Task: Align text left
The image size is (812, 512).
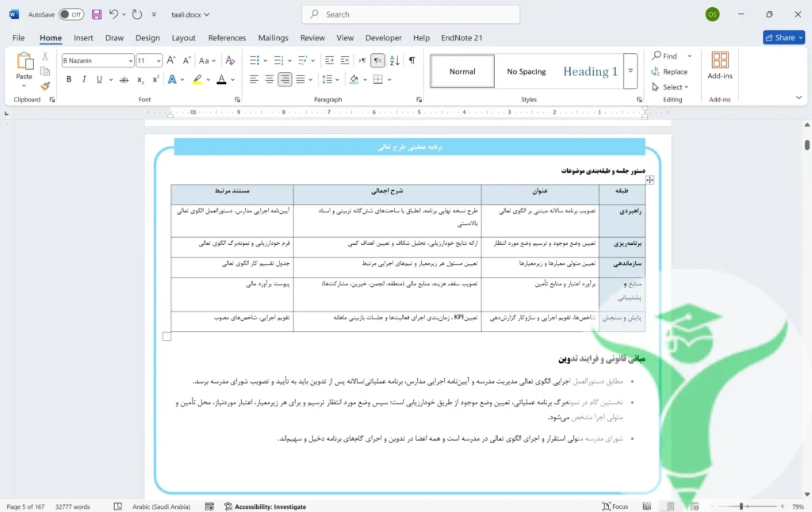Action: coord(254,80)
